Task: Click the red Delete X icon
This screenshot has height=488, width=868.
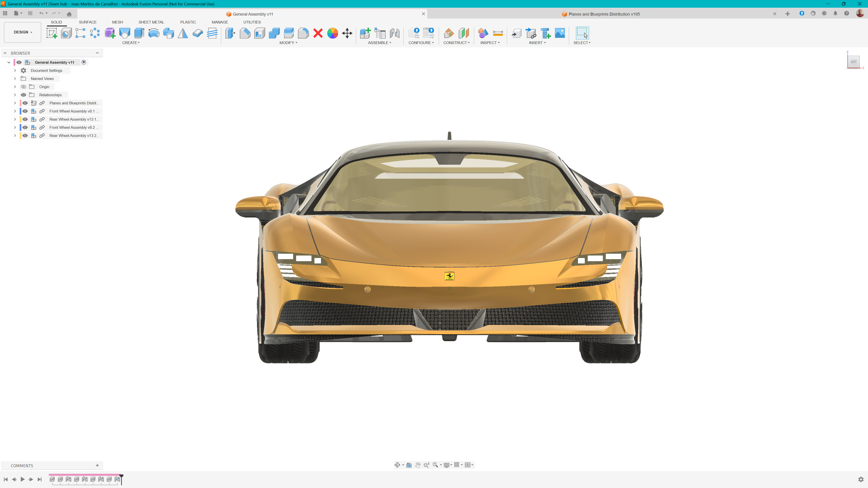Action: tap(318, 33)
